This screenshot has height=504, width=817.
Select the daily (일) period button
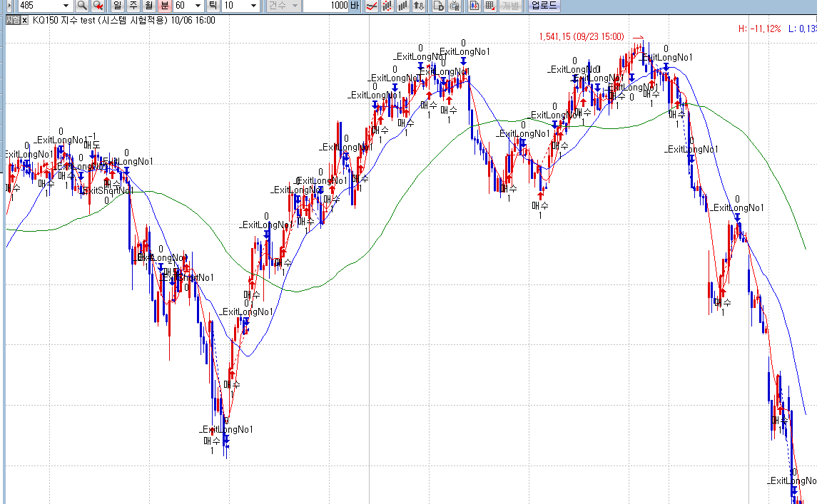(117, 6)
